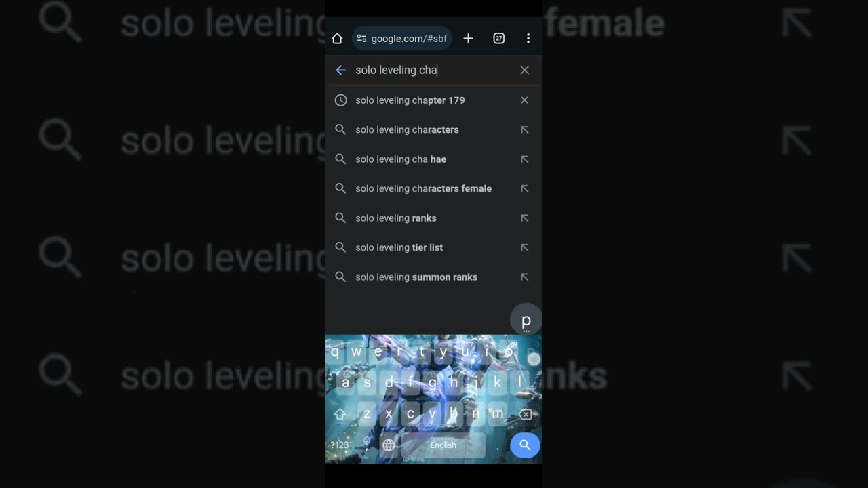Toggle the keyboard shift key
Image resolution: width=868 pixels, height=488 pixels.
coord(340,414)
